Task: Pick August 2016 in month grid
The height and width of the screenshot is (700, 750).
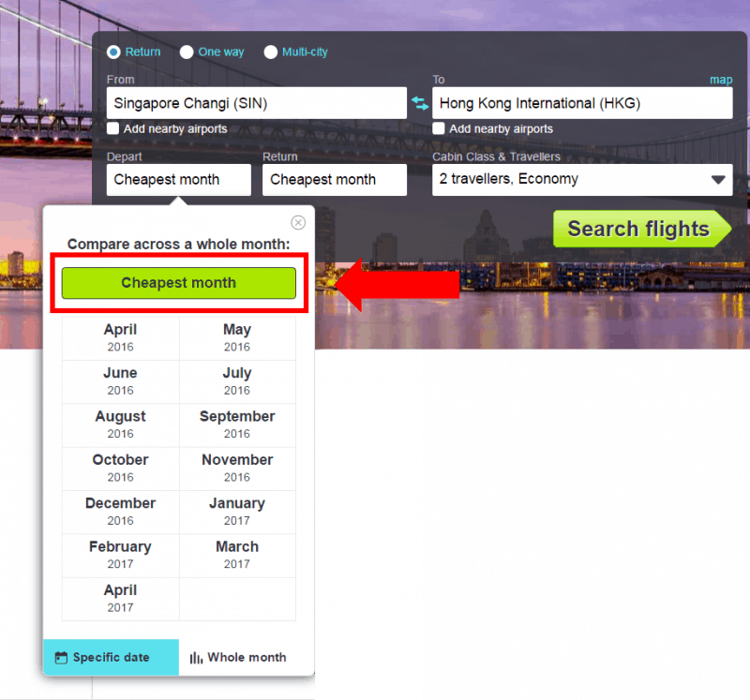Action: tap(120, 424)
